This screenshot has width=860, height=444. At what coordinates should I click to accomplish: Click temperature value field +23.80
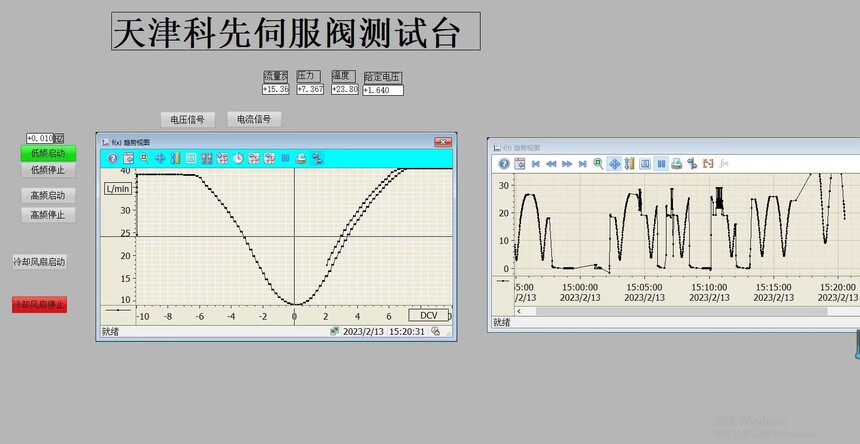click(345, 89)
